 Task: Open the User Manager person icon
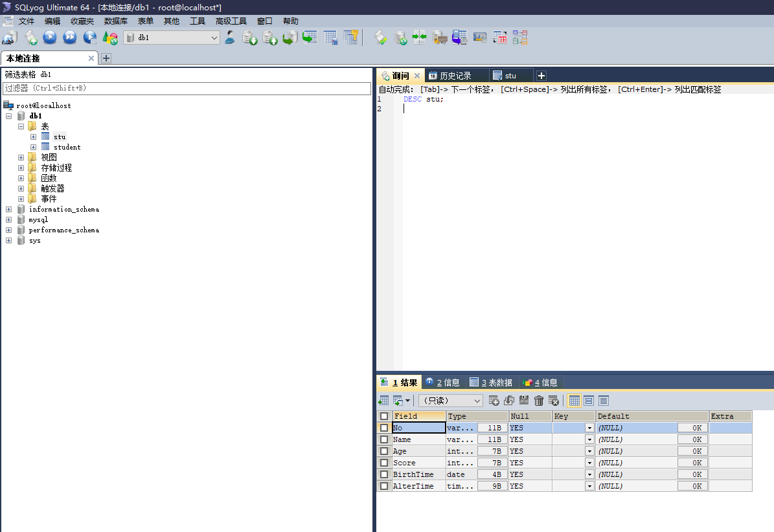[230, 38]
